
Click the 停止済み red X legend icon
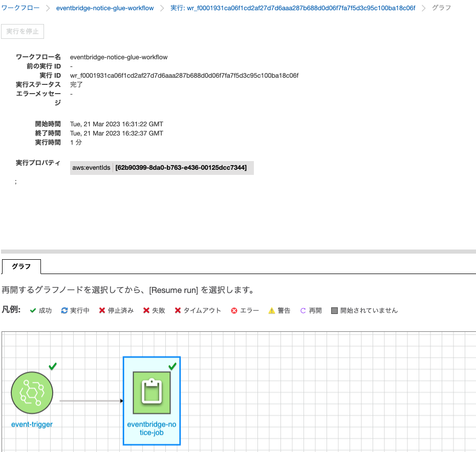pyautogui.click(x=102, y=310)
